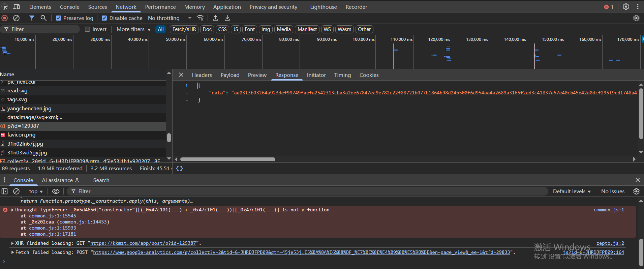Open network search magnifier
The image size is (644, 269).
tap(43, 18)
